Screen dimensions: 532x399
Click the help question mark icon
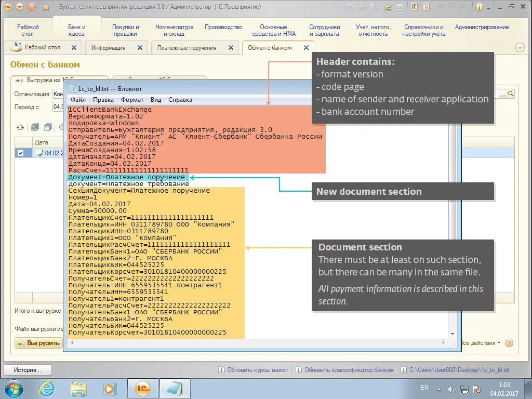509,343
